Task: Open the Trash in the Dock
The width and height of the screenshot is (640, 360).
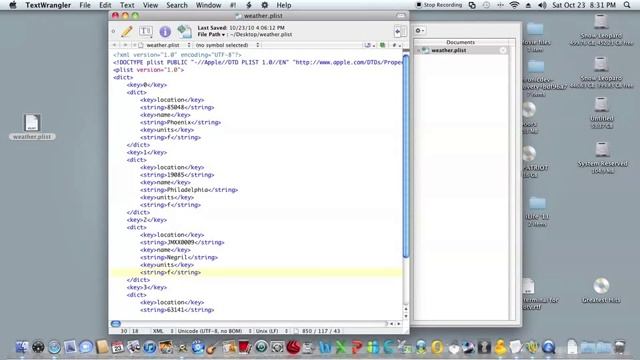Action: click(620, 347)
